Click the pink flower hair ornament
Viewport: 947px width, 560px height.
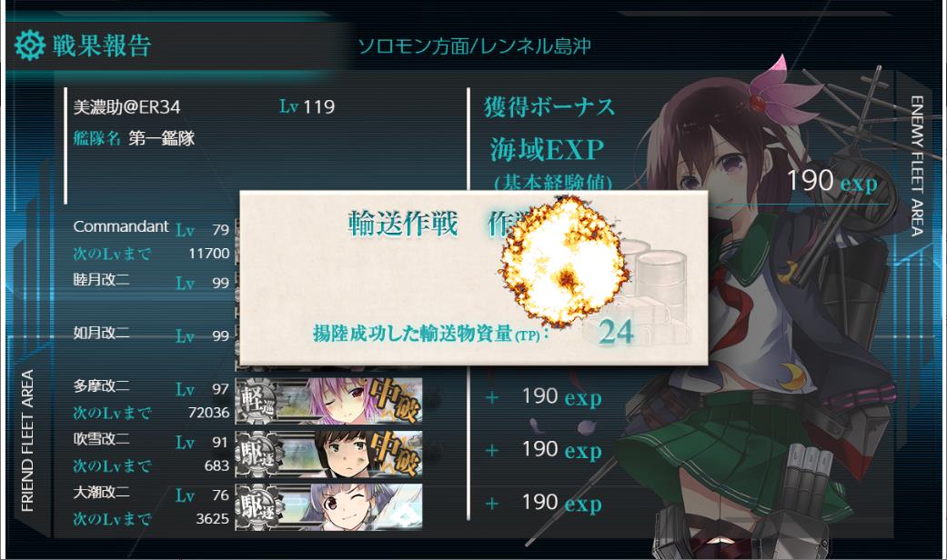click(x=765, y=85)
